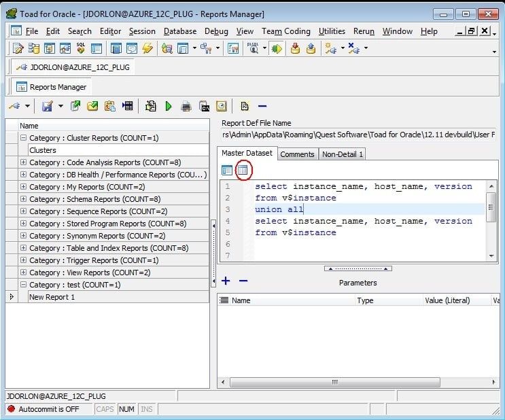Collapse Category : Cluster Reports
Image resolution: width=505 pixels, height=420 pixels.
point(23,138)
